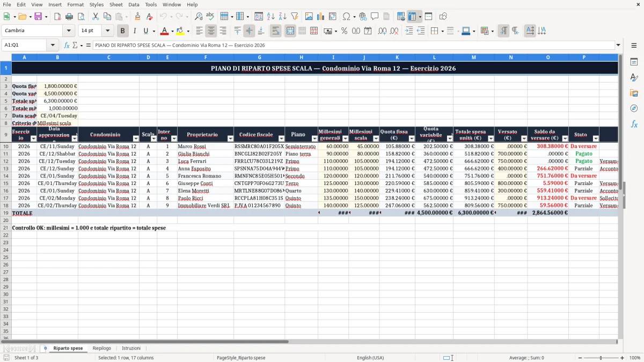The width and height of the screenshot is (644, 362).
Task: Toggle Center Vertically alignment
Action: [x=249, y=31]
